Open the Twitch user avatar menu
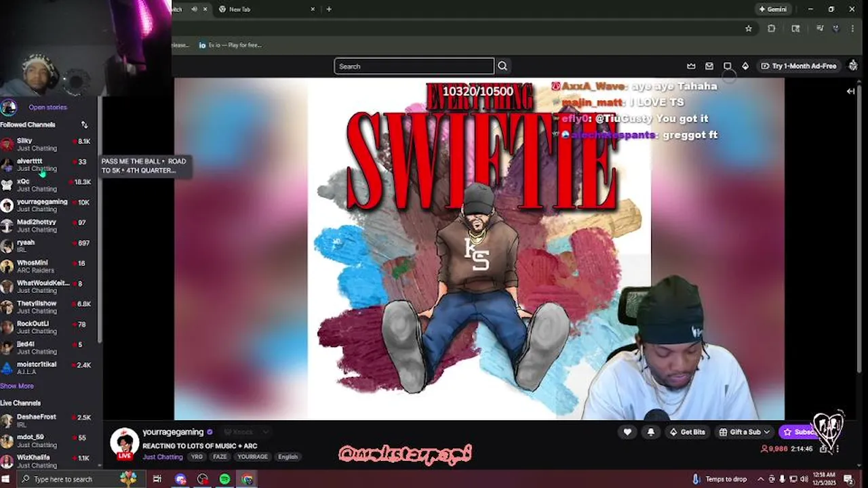The image size is (868, 488). (x=853, y=66)
